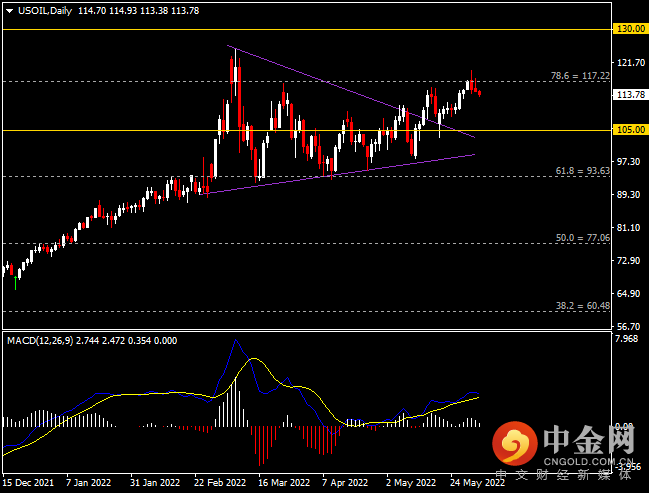Click the current price tag 113.78
Screen dimensions: 649x493
[630, 95]
